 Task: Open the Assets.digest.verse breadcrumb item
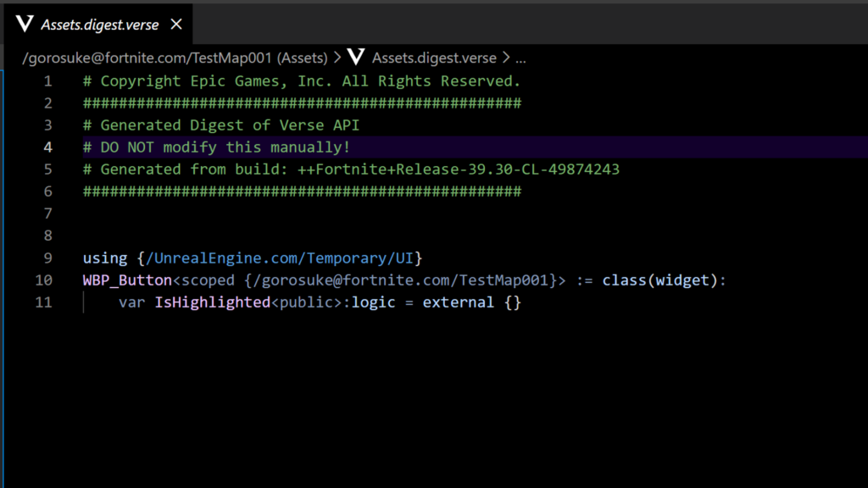tap(434, 58)
